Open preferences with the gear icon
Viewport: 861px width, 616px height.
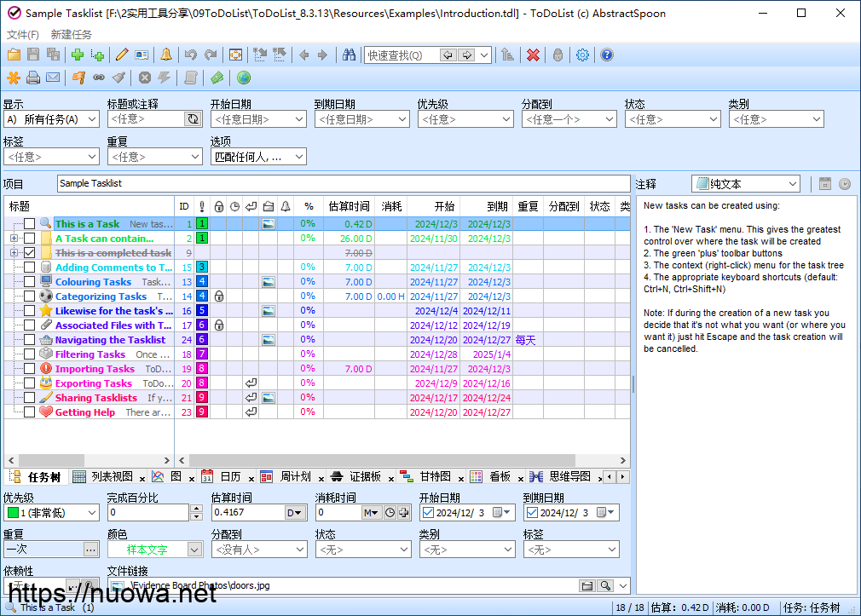[x=582, y=55]
